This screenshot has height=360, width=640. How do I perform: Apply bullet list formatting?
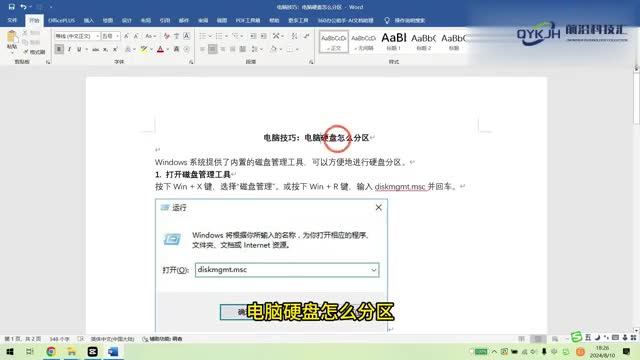[x=202, y=36]
